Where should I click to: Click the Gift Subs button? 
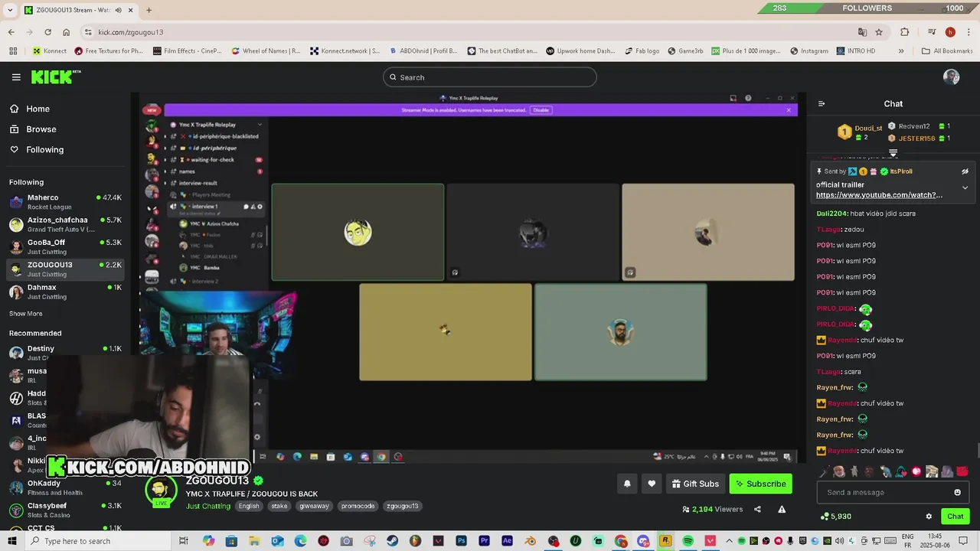(695, 484)
